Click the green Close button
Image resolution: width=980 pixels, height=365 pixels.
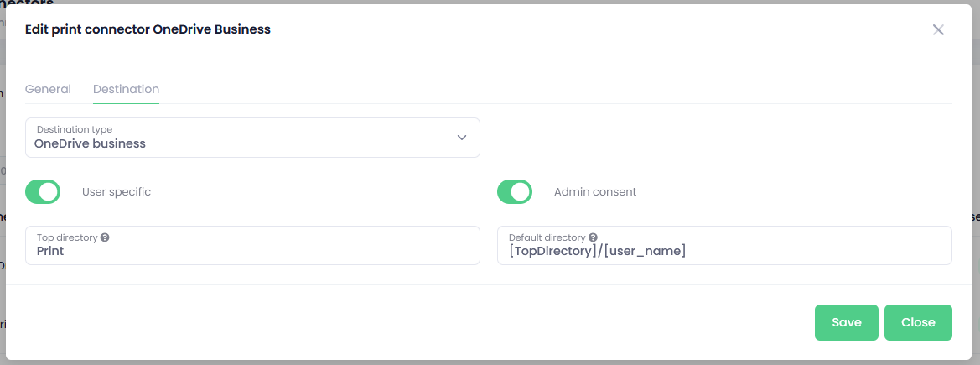(x=918, y=322)
